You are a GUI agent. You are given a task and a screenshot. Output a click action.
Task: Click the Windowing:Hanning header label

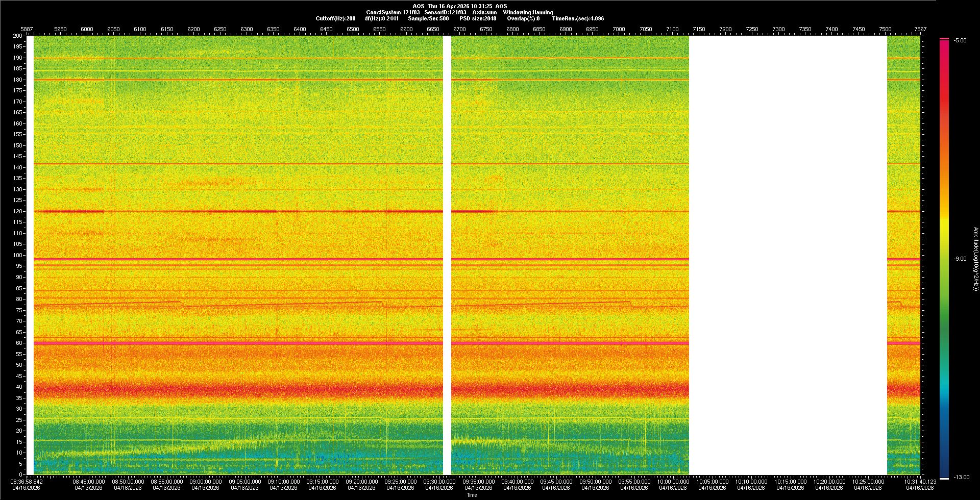point(528,12)
